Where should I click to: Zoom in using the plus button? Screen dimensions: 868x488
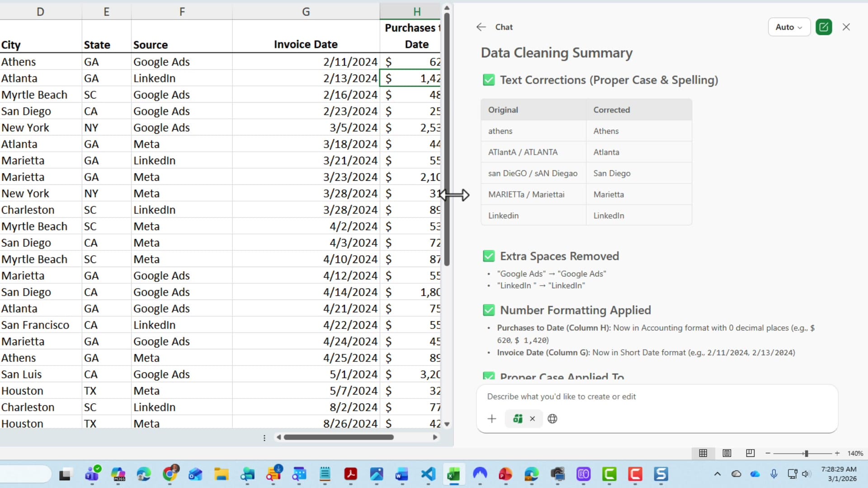837,453
